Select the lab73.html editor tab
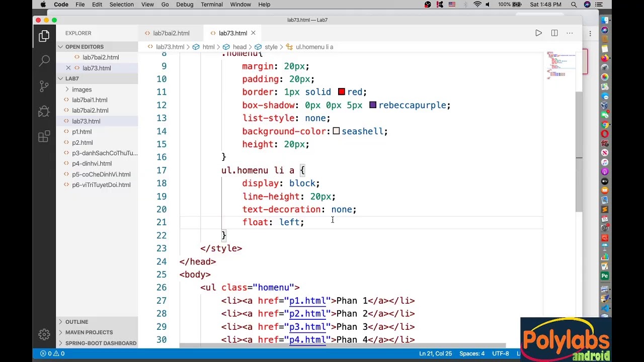The height and width of the screenshot is (362, 644). 232,33
